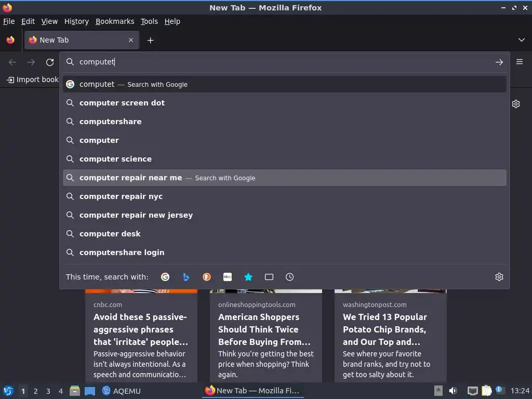Image resolution: width=532 pixels, height=399 pixels.
Task: Open file manager taskbar icon
Action: pos(75,391)
